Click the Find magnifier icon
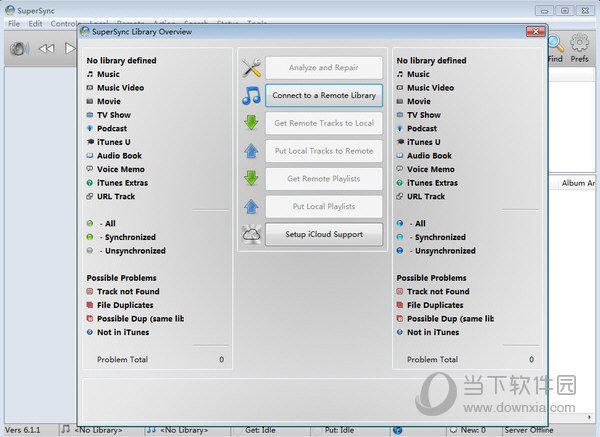The width and height of the screenshot is (600, 437). [556, 44]
